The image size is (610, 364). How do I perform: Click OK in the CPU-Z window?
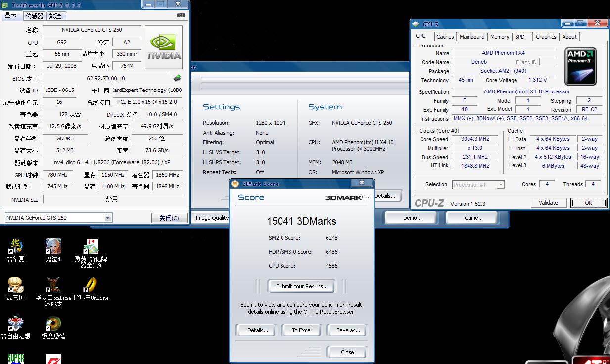pyautogui.click(x=588, y=203)
